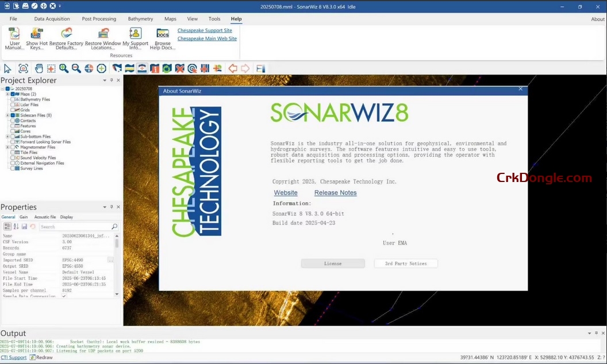This screenshot has width=607, height=364.
Task: Uncheck the Maps layer checkbox
Action: pyautogui.click(x=12, y=94)
